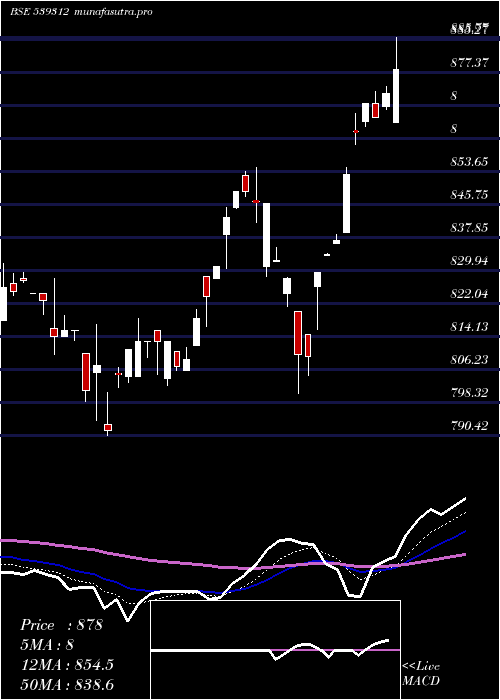Click the '50MA : 838.6' readout
Screen dimensions: 500x700
pos(67,684)
